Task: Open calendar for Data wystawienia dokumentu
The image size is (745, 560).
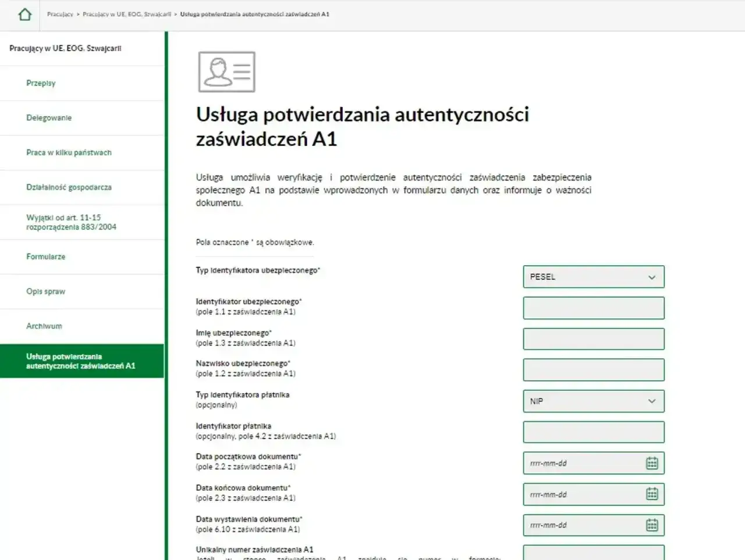Action: (652, 525)
